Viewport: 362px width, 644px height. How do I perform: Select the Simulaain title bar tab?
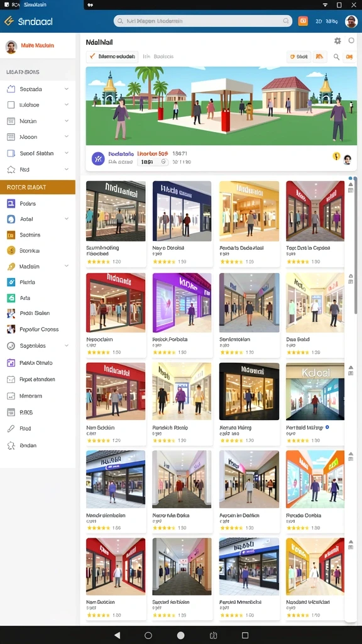(35, 4)
